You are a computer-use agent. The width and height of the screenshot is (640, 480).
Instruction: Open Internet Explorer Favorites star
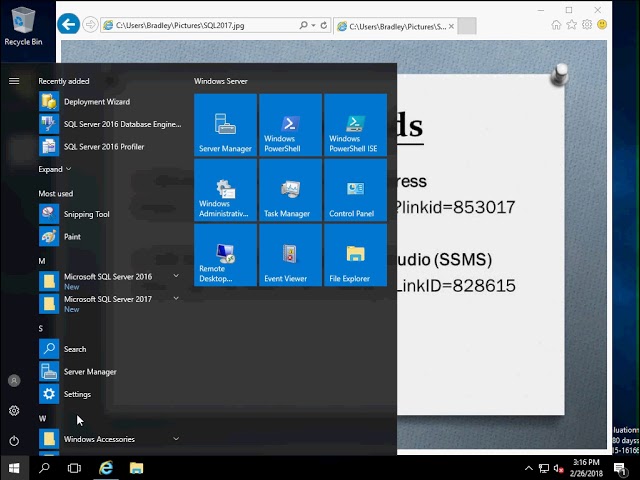coord(571,25)
